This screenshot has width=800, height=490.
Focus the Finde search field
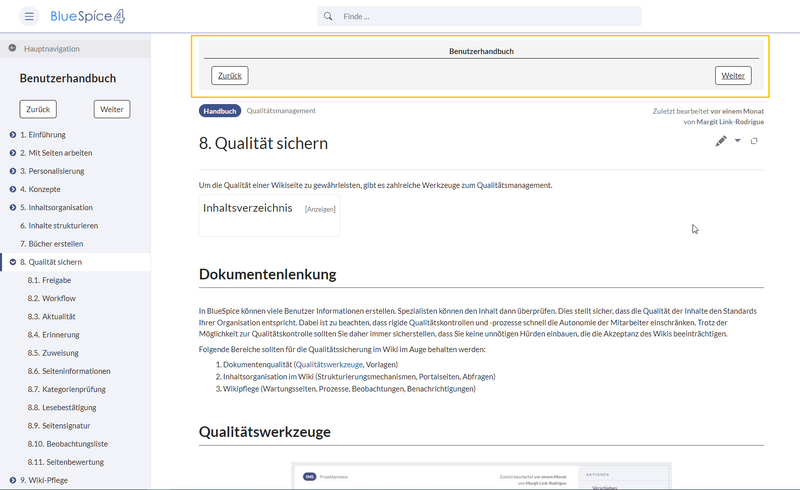(x=479, y=16)
